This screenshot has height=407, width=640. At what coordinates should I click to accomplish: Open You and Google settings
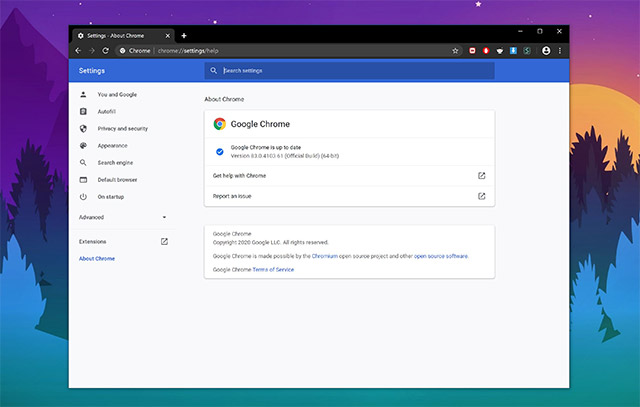click(117, 94)
